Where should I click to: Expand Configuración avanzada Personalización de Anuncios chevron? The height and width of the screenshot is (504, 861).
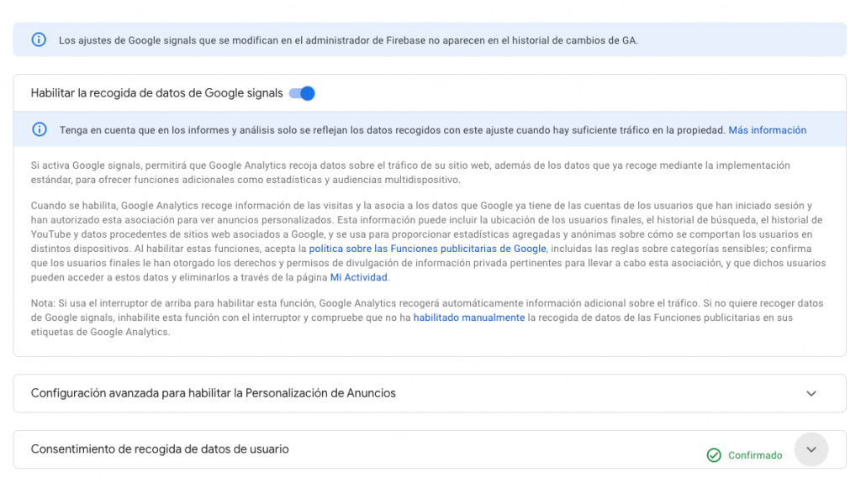pos(811,394)
